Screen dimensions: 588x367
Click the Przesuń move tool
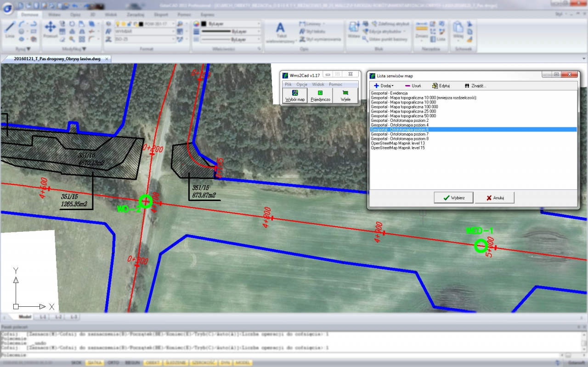click(50, 29)
